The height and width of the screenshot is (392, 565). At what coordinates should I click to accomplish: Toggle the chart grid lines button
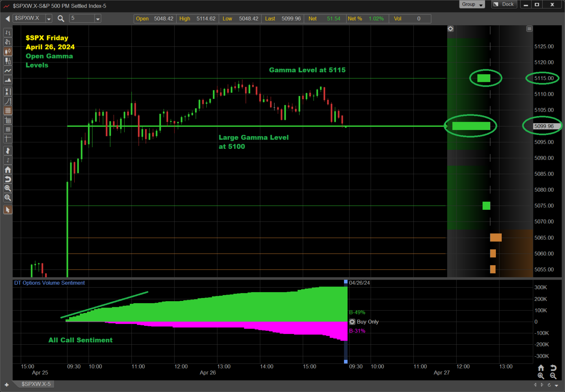point(7,111)
